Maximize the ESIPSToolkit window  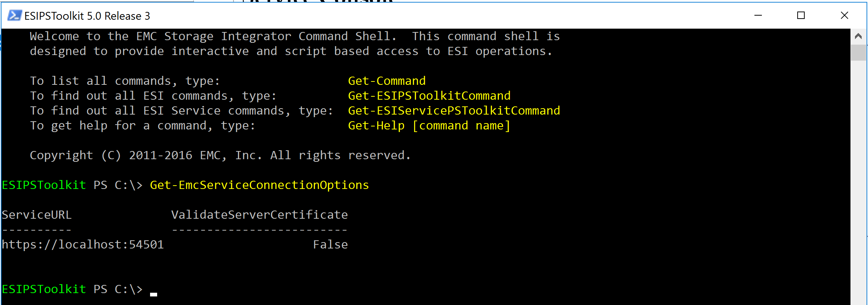point(801,16)
